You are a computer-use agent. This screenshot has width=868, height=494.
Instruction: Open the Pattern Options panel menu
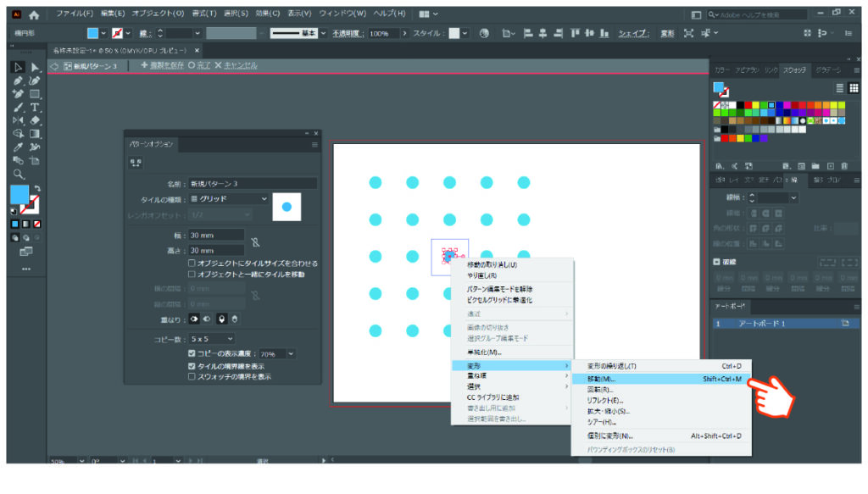pos(314,144)
